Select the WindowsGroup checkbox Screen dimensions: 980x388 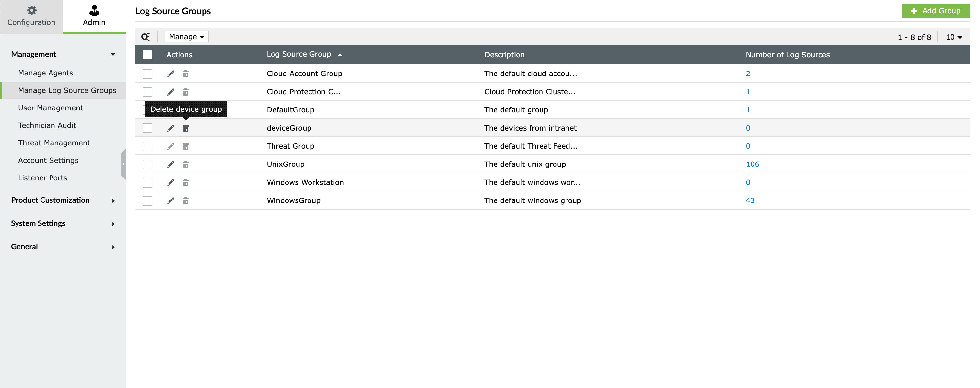point(147,201)
